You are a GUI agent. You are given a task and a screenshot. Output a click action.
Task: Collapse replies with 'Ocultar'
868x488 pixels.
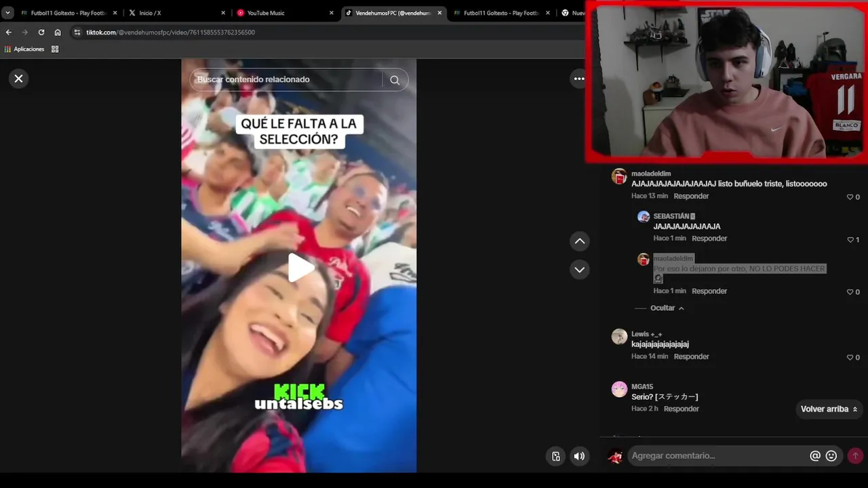click(667, 308)
